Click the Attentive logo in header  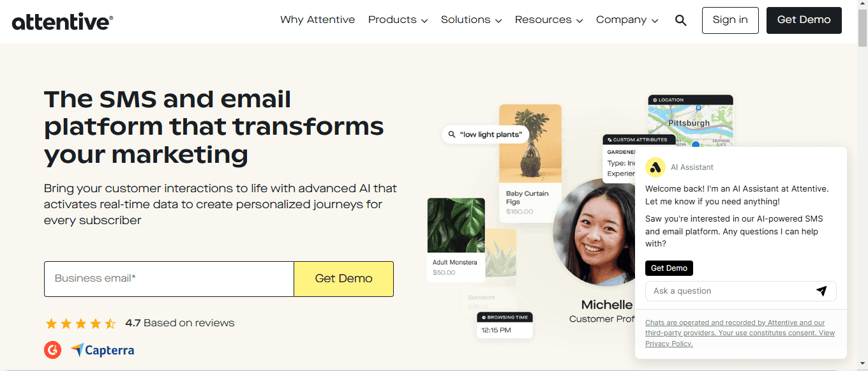pos(63,21)
